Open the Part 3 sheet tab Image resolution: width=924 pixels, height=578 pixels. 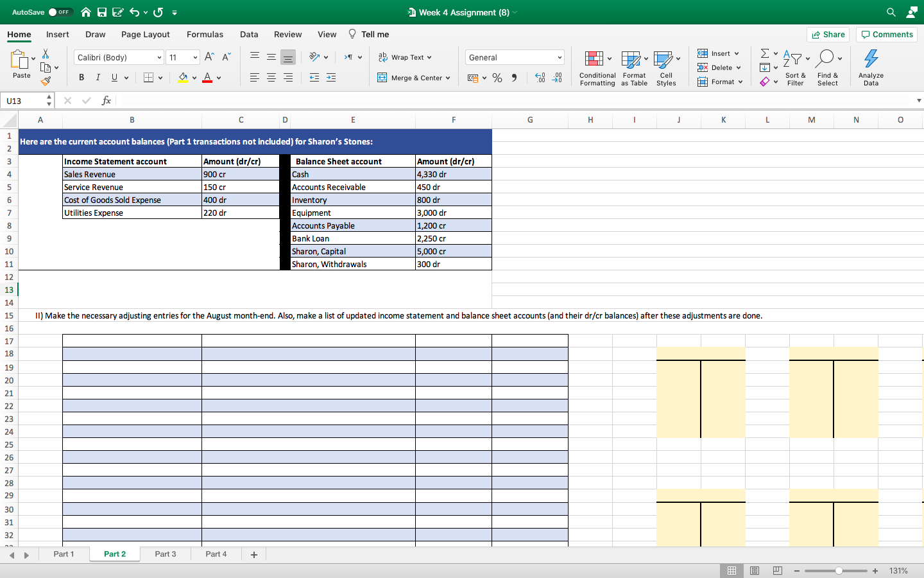165,554
